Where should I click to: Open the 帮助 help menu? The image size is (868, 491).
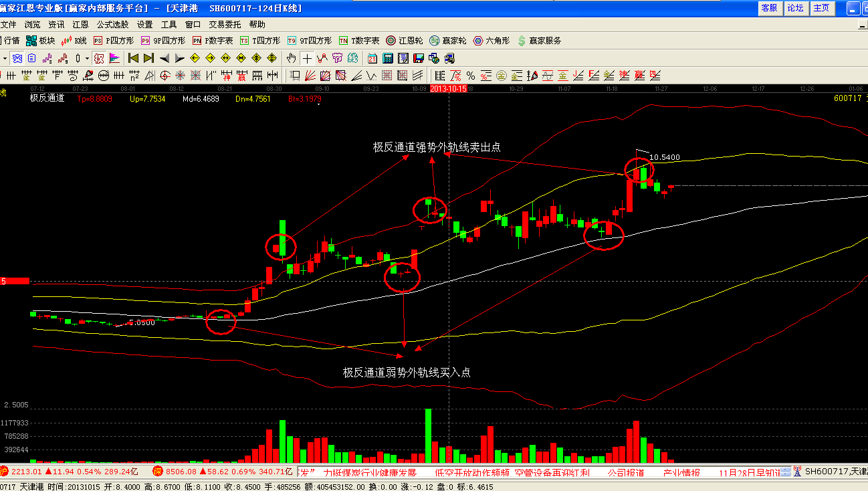(x=257, y=25)
